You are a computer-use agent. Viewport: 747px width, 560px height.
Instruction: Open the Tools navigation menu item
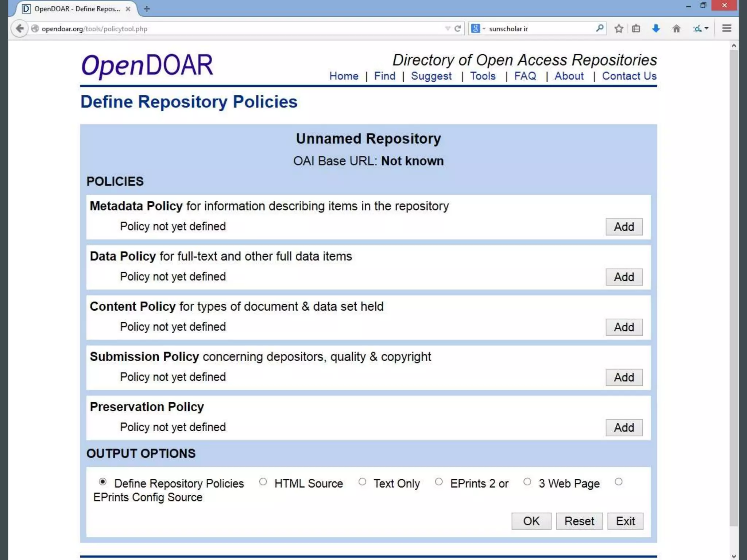click(483, 76)
